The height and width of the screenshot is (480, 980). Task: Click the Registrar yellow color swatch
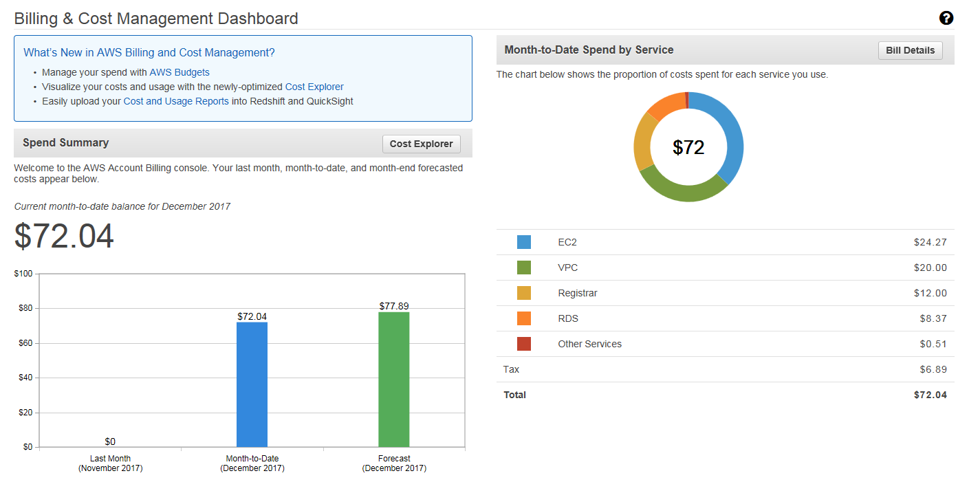524,293
